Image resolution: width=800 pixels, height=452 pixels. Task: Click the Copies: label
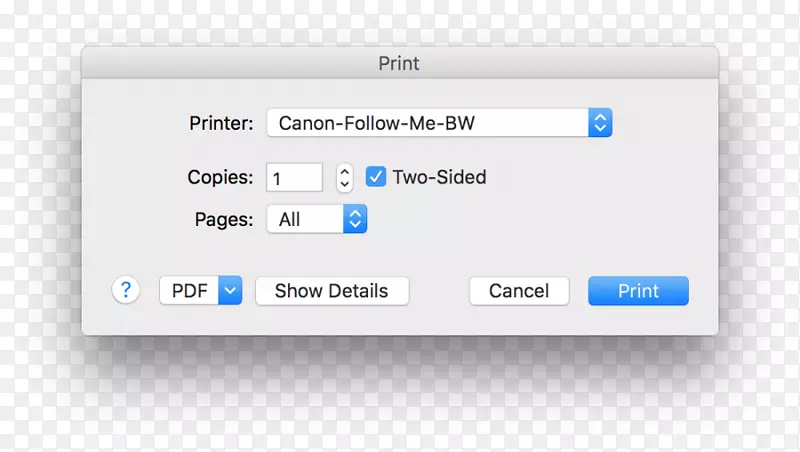(x=220, y=177)
